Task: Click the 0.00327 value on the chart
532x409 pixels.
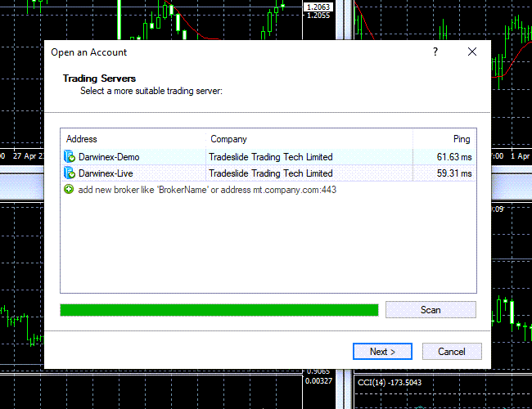Action: click(318, 381)
